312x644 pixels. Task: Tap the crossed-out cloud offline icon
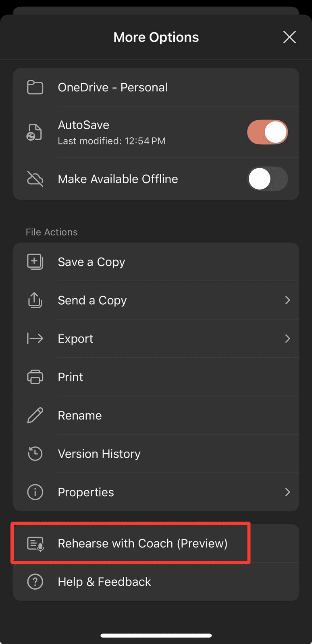coord(35,179)
